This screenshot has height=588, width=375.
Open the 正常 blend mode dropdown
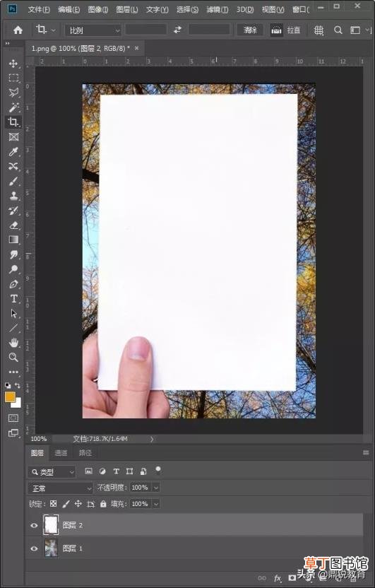(x=61, y=488)
